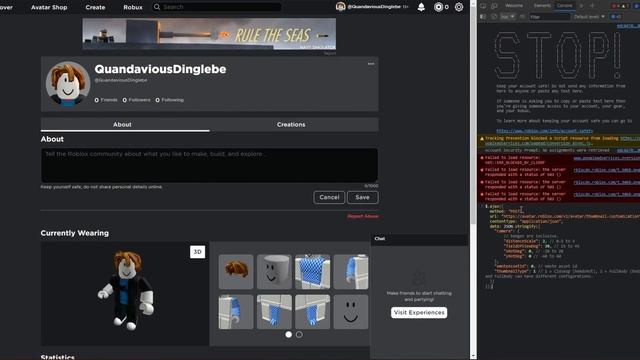Open the Robux balance icon
Screen dimensions: 640x360
tap(438, 7)
